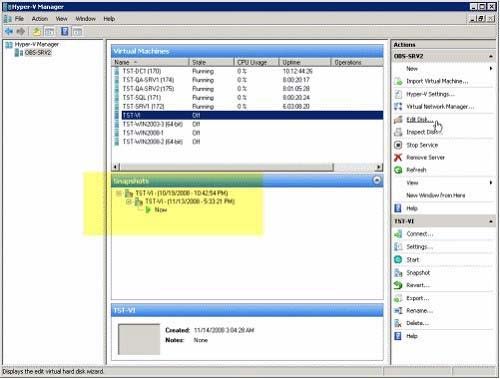Click the Rename icon
This screenshot has width=500, height=379.
(398, 311)
